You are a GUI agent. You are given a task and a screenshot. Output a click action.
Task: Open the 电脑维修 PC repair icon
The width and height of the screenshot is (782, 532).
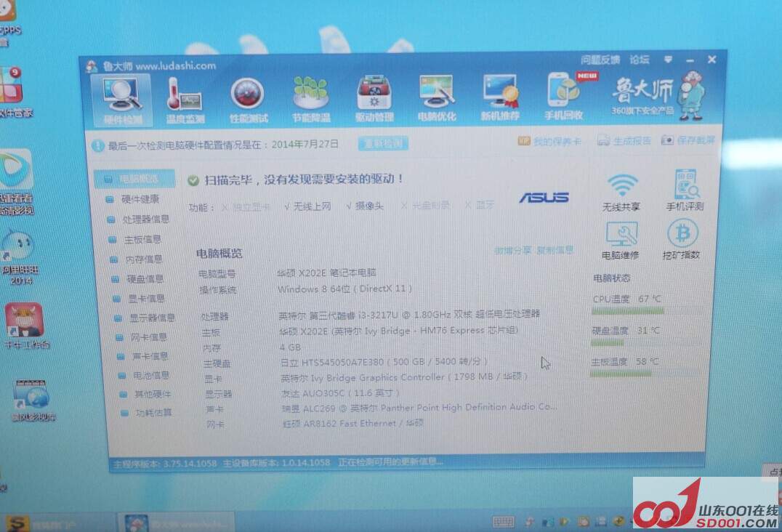[x=621, y=241]
